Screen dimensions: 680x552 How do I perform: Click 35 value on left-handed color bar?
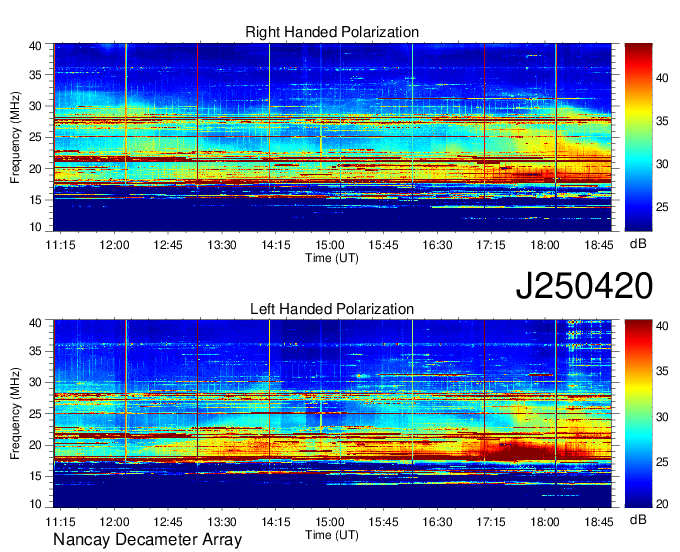[x=662, y=371]
